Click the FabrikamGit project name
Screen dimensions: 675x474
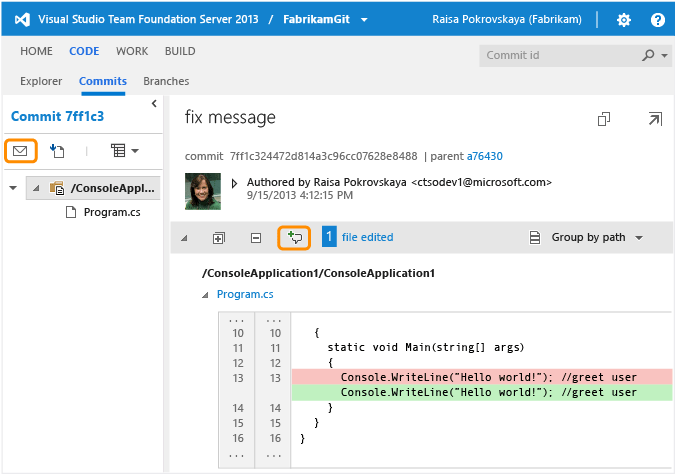(316, 19)
